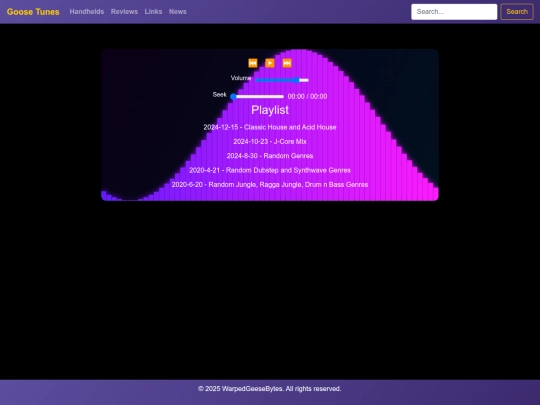Open the Links menu item

[153, 12]
